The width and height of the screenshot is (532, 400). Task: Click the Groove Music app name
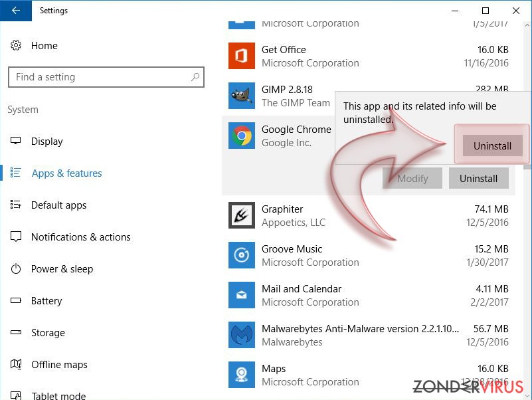point(292,249)
